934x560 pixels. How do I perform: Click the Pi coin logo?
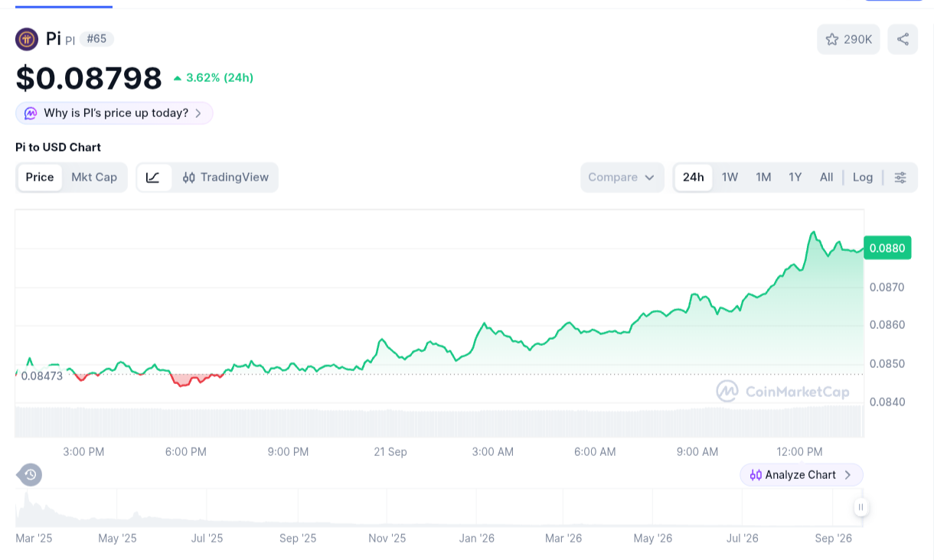(x=27, y=39)
